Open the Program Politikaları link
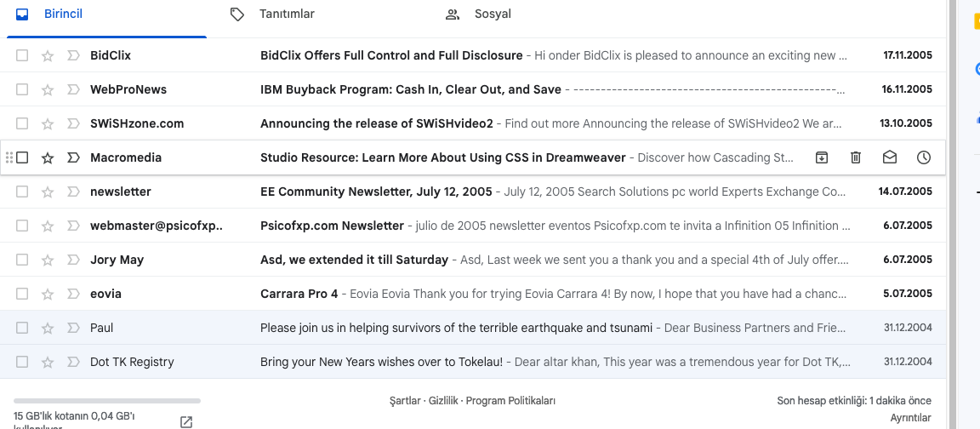This screenshot has width=980, height=429. [510, 401]
